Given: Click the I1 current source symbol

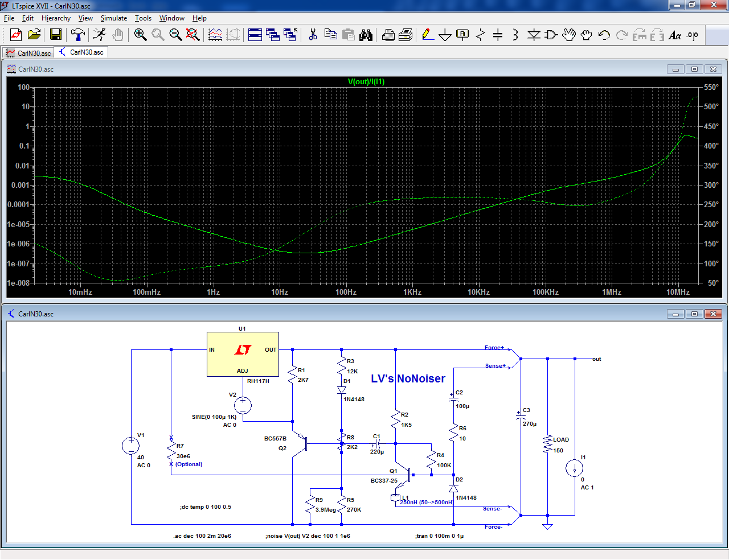Looking at the screenshot, I should [x=574, y=468].
